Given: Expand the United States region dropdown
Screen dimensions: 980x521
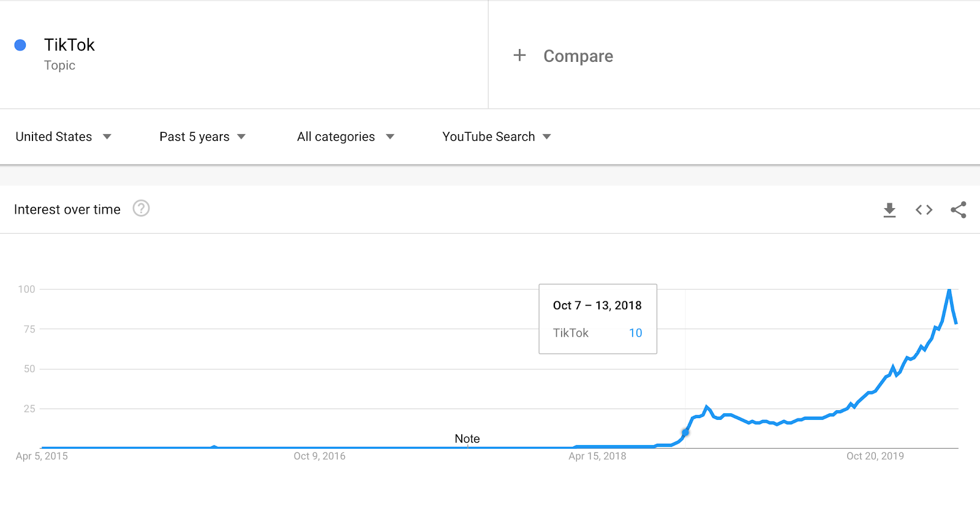Looking at the screenshot, I should tap(64, 137).
